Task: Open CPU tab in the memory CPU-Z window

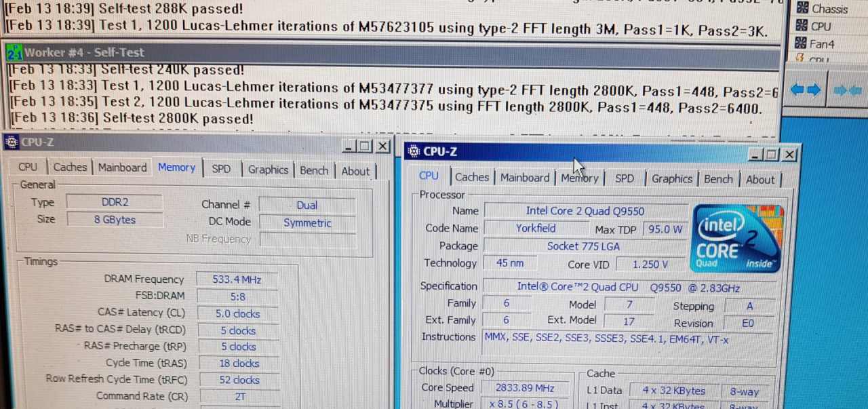Action: click(x=28, y=167)
